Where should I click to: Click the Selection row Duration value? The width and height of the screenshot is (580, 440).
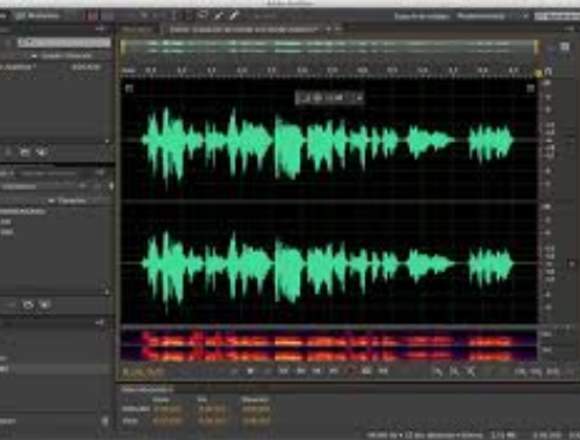coord(256,410)
